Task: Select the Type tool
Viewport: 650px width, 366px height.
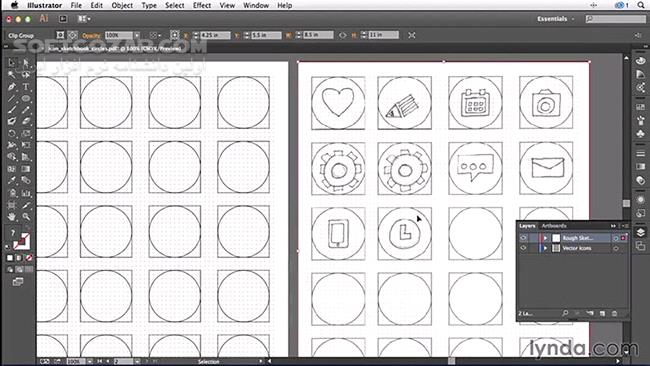Action: tap(26, 87)
